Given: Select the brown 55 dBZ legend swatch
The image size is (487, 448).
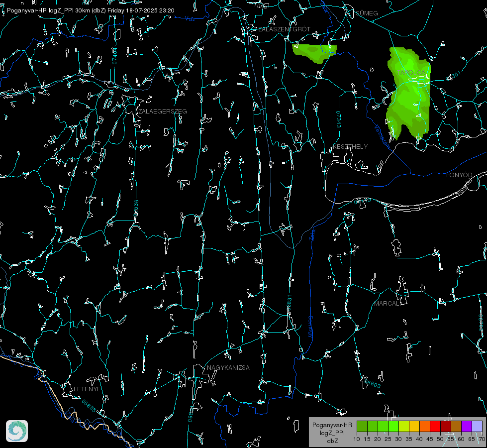Looking at the screenshot, I should point(456,426).
